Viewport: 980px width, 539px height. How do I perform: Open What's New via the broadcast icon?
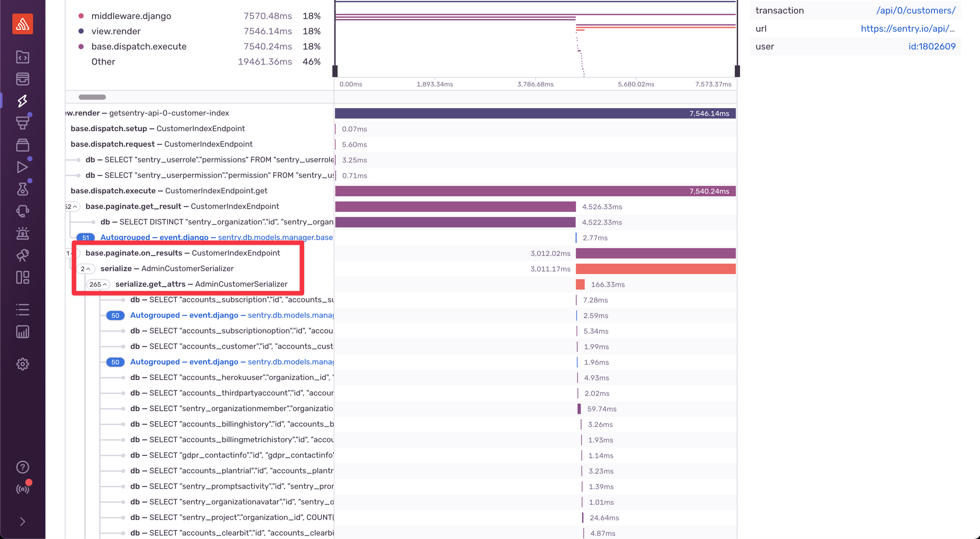point(23,489)
